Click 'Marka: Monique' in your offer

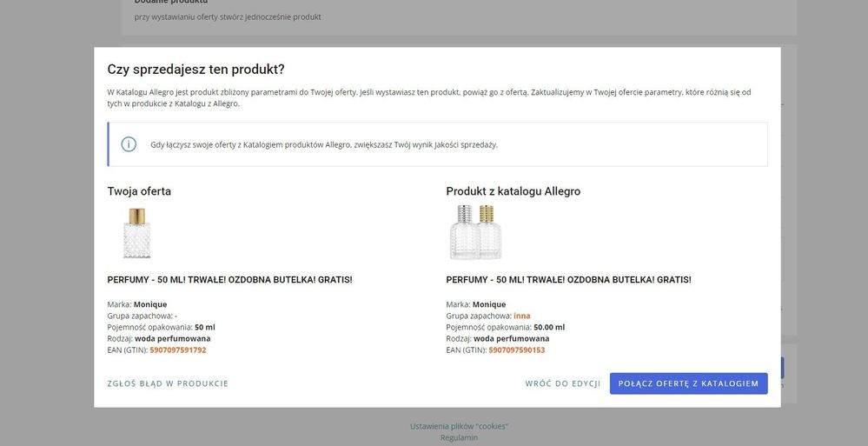pos(137,304)
